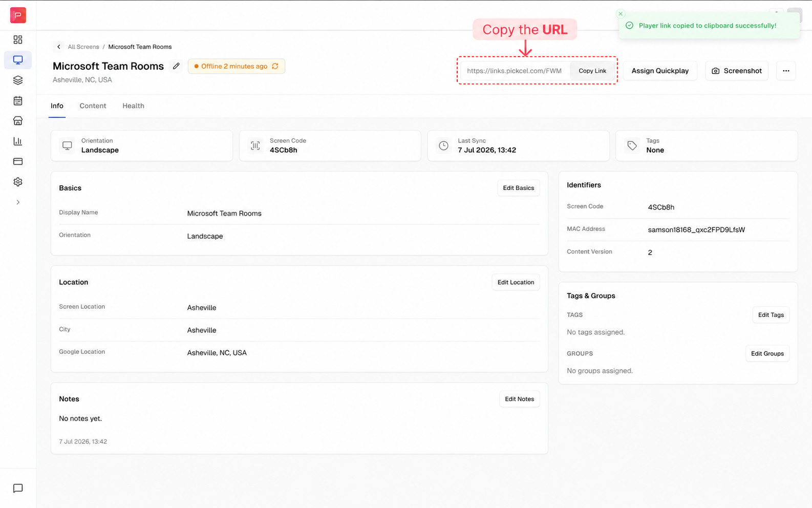This screenshot has width=812, height=508.
Task: Switch to the Health tab
Action: pos(133,106)
